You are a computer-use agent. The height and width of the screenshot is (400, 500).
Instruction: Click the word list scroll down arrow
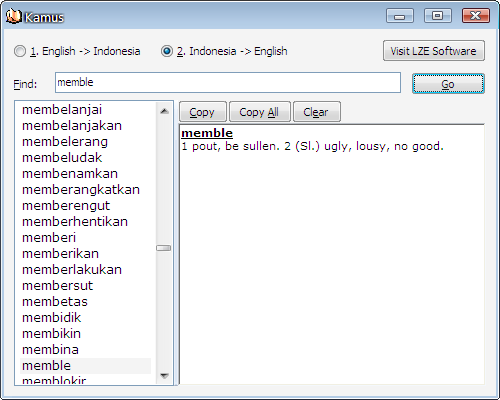coord(164,376)
